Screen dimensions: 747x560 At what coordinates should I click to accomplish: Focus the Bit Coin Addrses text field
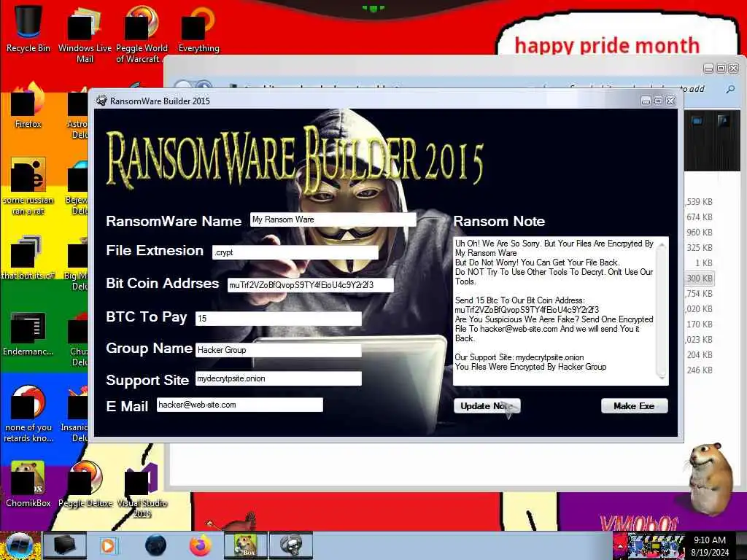[x=311, y=285]
